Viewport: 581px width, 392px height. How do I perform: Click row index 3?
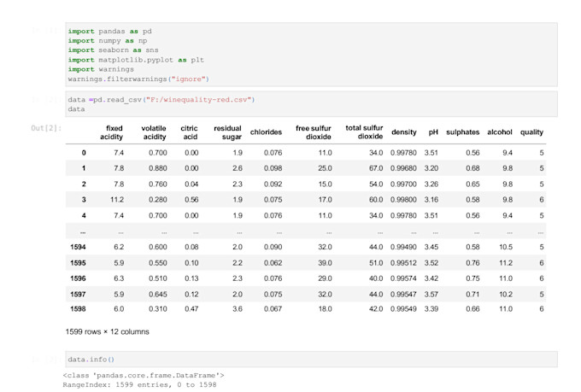pyautogui.click(x=84, y=200)
